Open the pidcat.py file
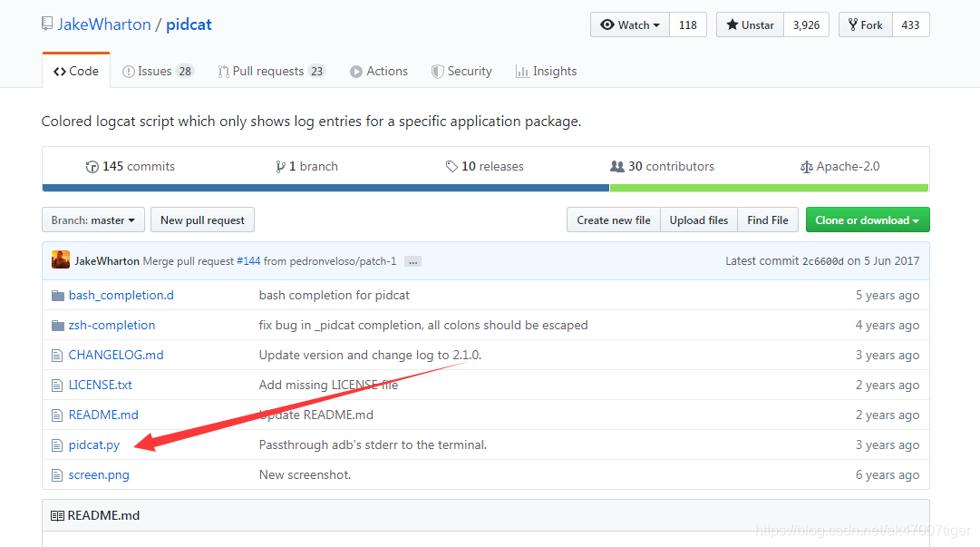 pos(93,445)
